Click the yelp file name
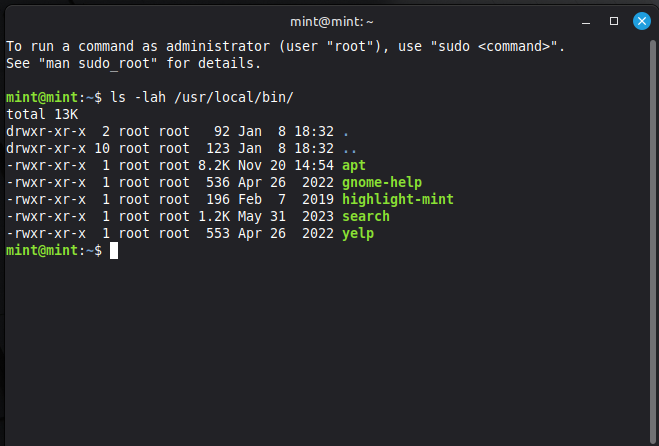This screenshot has width=659, height=446. click(358, 233)
